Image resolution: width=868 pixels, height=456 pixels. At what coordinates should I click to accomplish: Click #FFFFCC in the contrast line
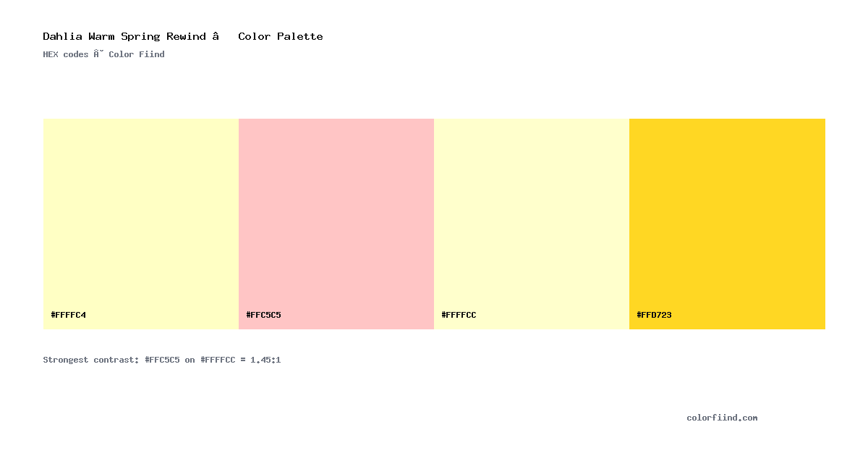click(x=218, y=360)
